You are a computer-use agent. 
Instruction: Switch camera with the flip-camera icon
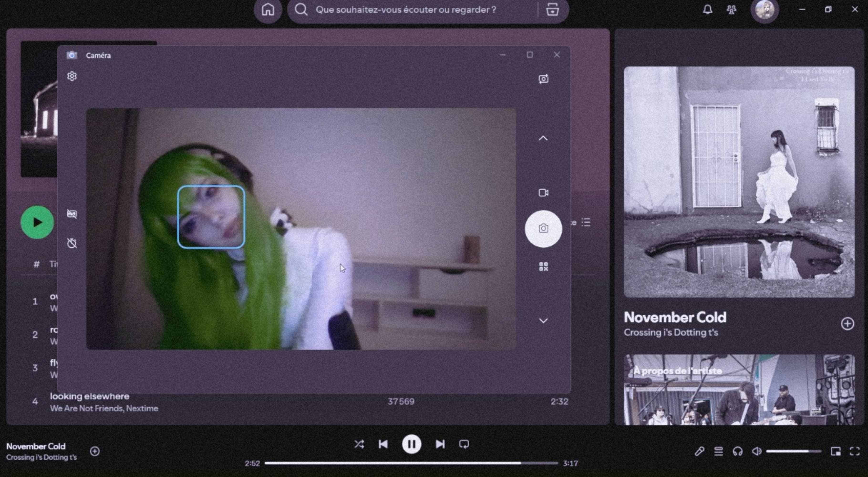543,79
